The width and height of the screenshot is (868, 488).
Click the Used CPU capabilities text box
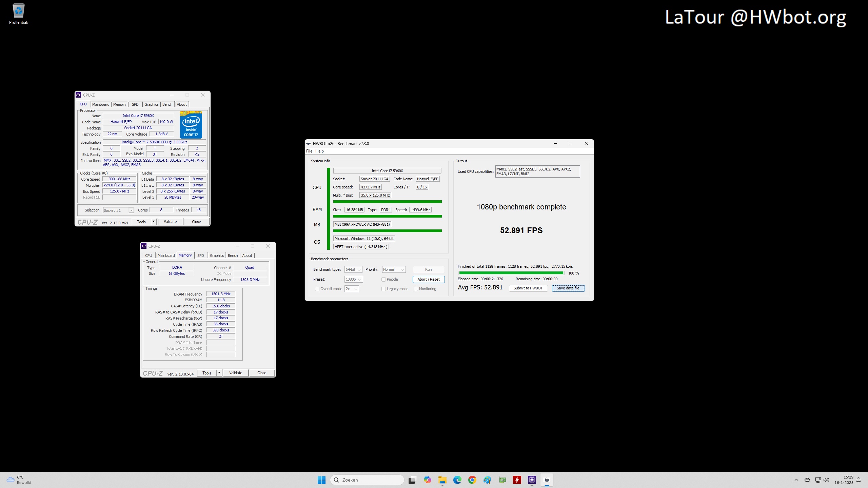click(537, 171)
